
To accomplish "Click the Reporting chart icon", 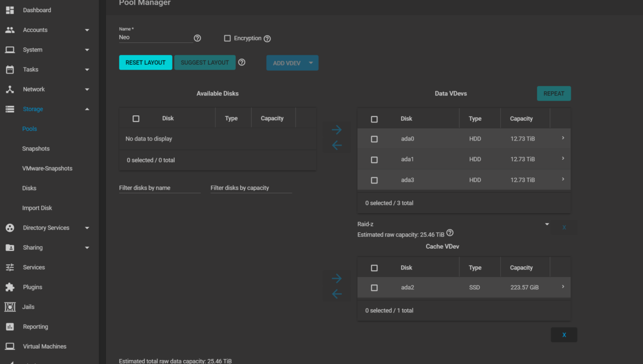I will (10, 327).
